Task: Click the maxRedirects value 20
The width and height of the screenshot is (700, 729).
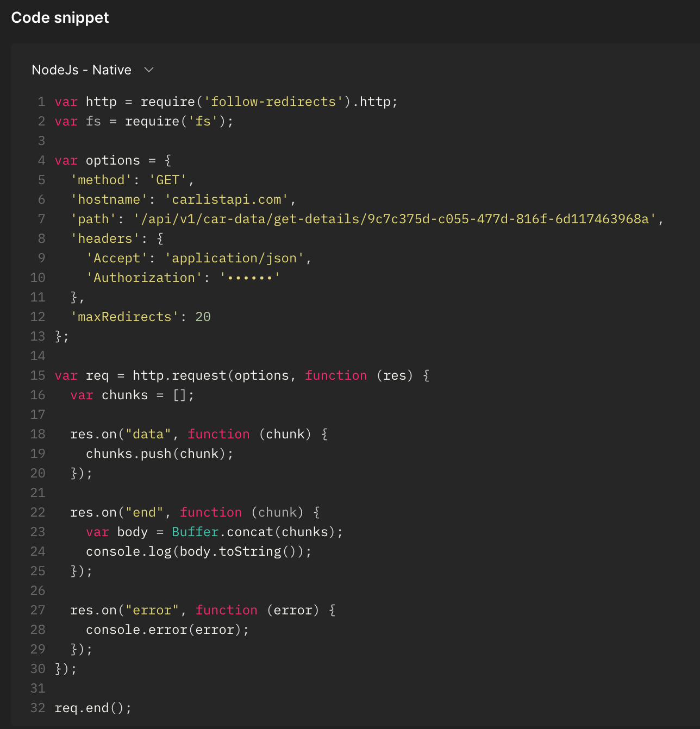Action: (203, 317)
